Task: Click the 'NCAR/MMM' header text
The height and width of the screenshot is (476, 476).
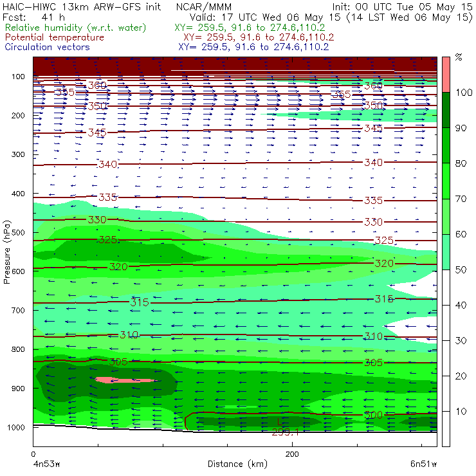Action: click(204, 6)
